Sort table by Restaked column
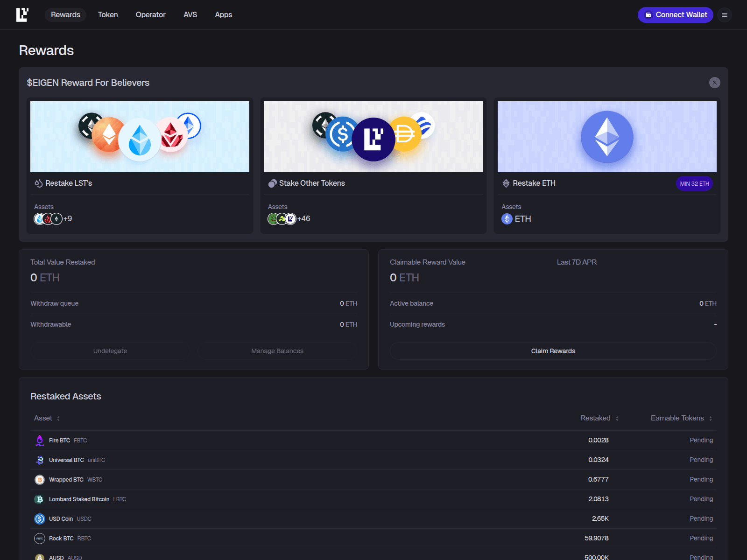747x560 pixels. click(x=599, y=418)
